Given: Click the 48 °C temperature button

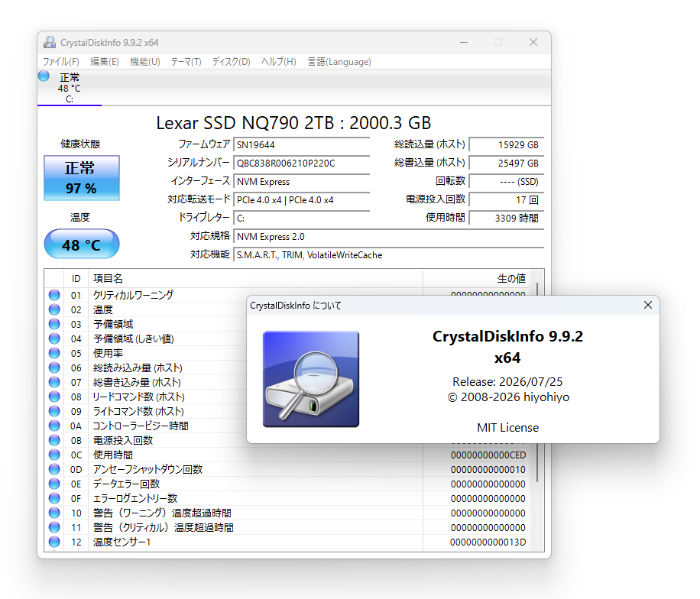Looking at the screenshot, I should [x=82, y=244].
